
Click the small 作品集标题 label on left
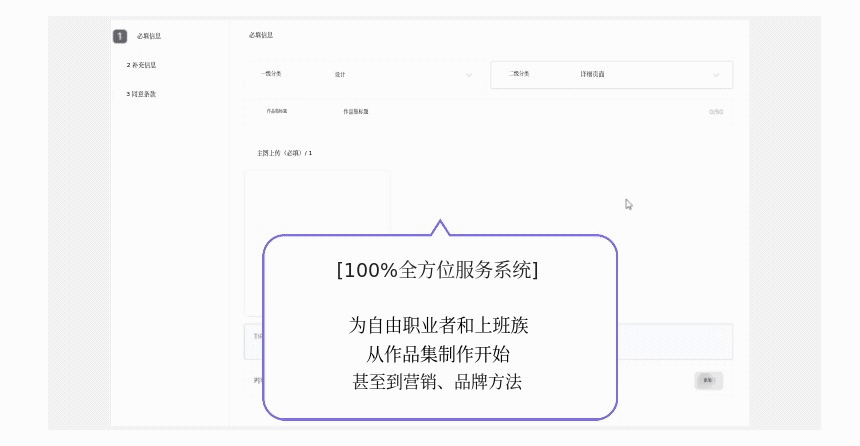pos(277,111)
